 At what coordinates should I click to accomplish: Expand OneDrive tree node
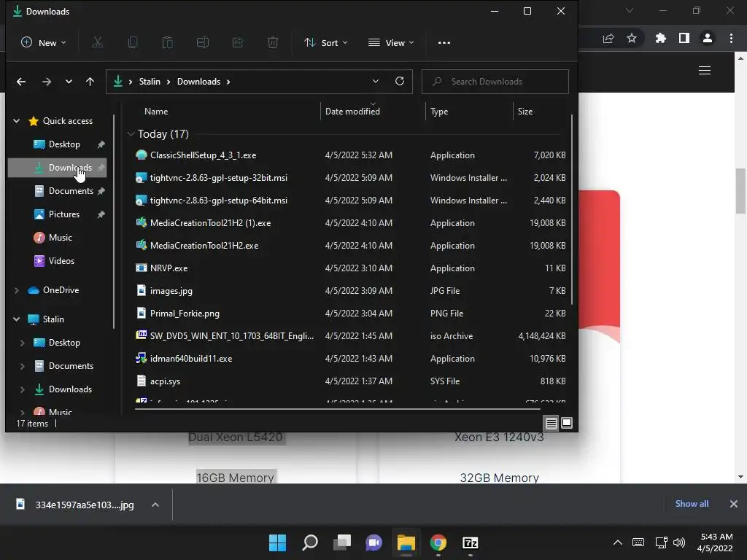coord(17,290)
